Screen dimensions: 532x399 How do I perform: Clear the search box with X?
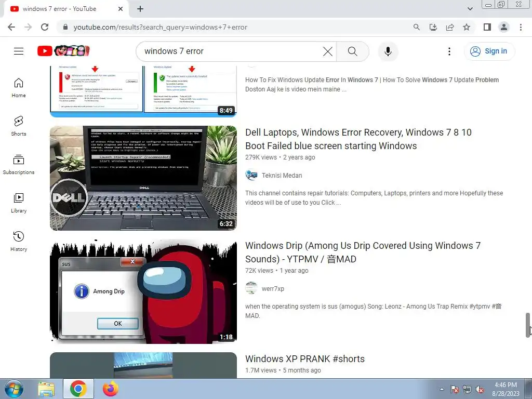pos(328,51)
